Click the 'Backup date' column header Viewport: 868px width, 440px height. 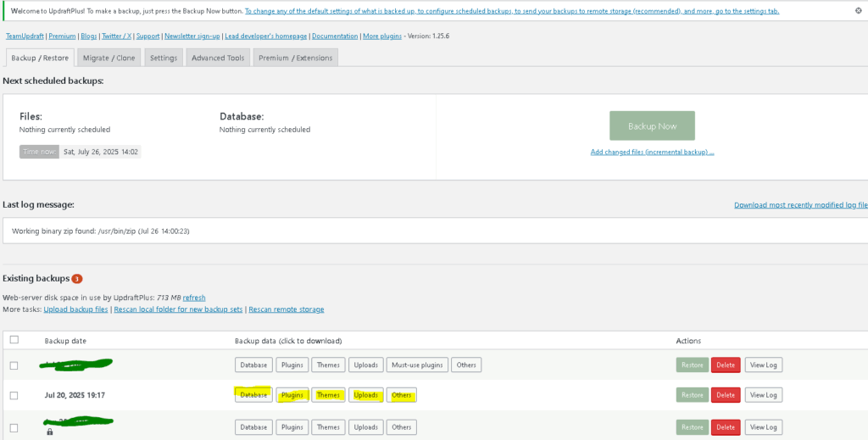click(65, 340)
